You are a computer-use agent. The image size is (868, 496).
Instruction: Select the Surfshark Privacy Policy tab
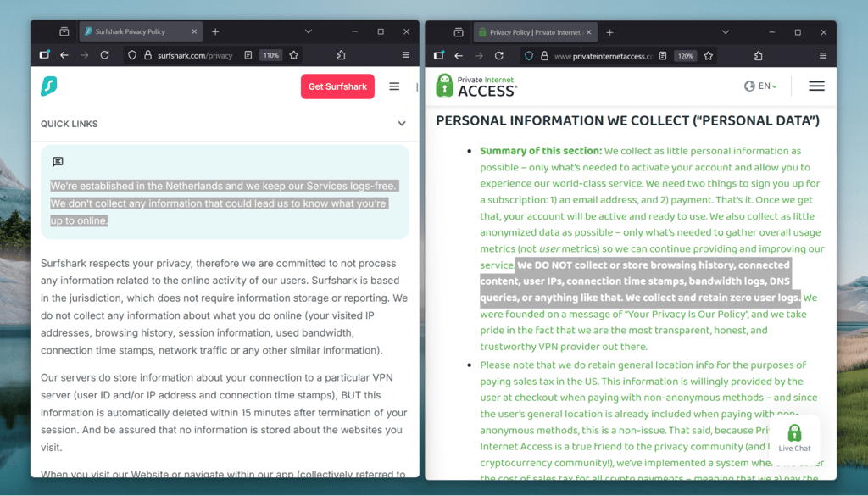[x=142, y=31]
